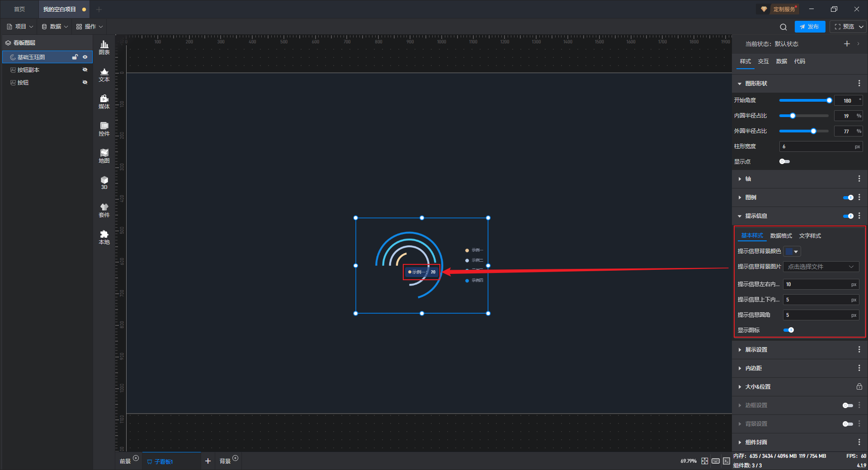
Task: Open the 3D component category
Action: coord(104,183)
